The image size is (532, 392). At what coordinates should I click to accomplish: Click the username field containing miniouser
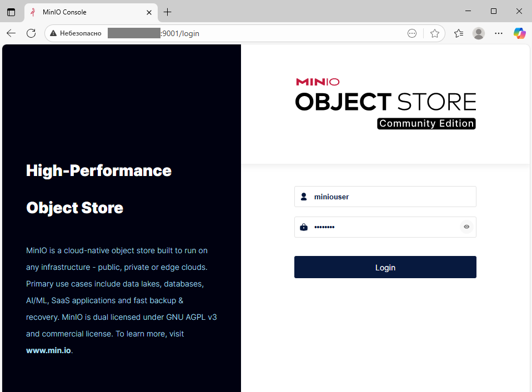(389, 197)
